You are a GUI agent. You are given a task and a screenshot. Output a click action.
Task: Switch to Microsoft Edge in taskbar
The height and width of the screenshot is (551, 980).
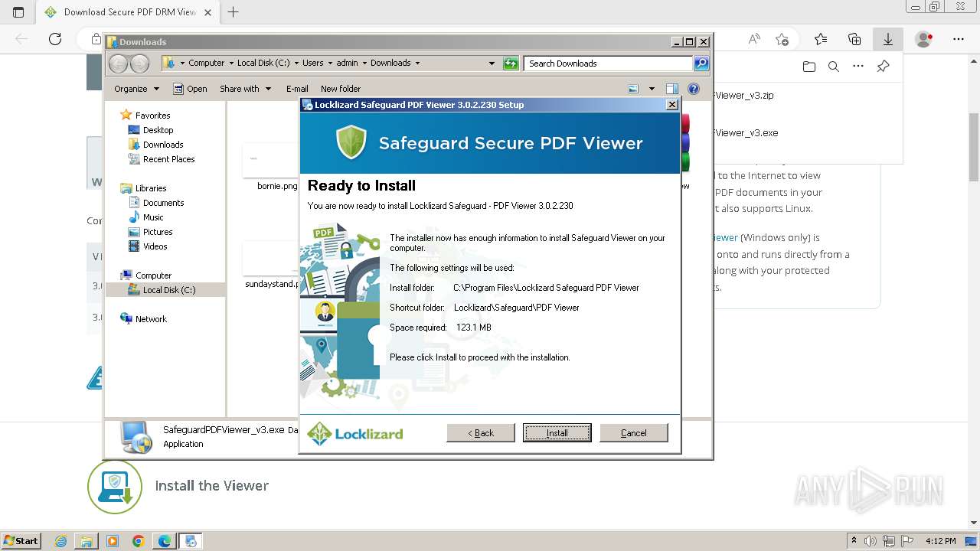(x=165, y=541)
